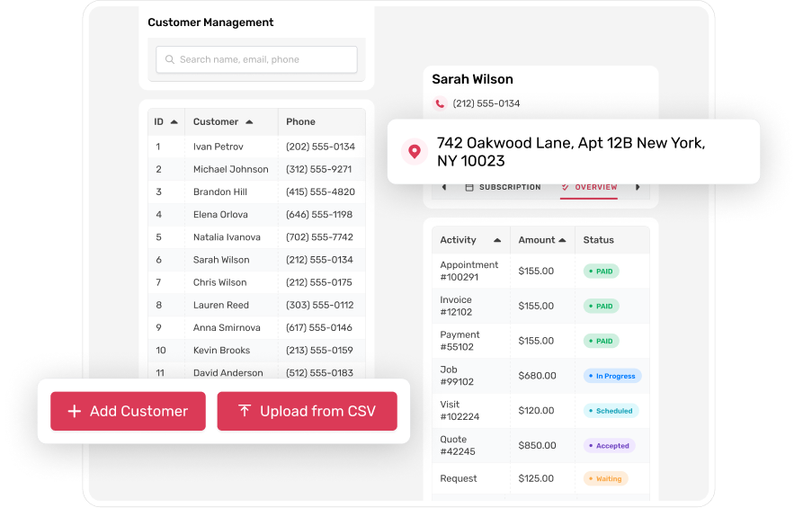Focus the search name, email, phone field
This screenshot has width=812, height=508.
point(261,60)
